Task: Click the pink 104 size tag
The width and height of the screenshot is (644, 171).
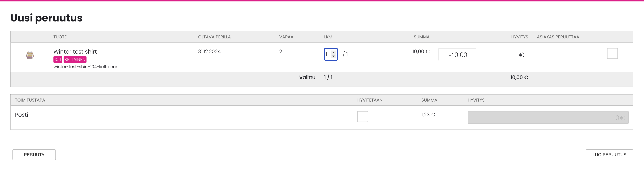Action: tap(58, 60)
